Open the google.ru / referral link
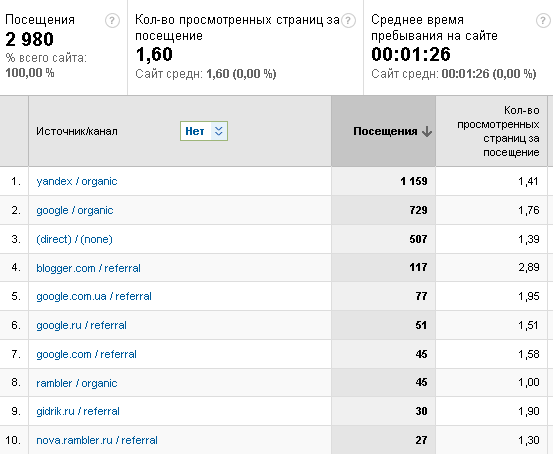The width and height of the screenshot is (553, 454). [x=81, y=325]
